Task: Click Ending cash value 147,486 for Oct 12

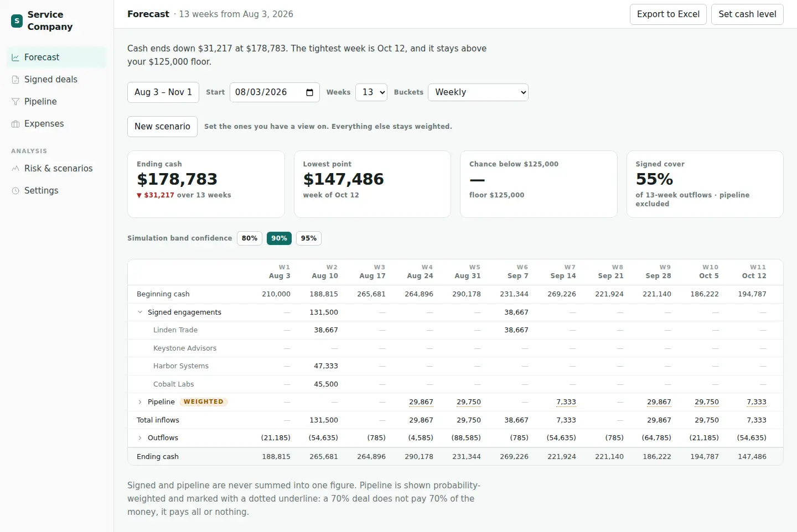Action: tap(752, 457)
